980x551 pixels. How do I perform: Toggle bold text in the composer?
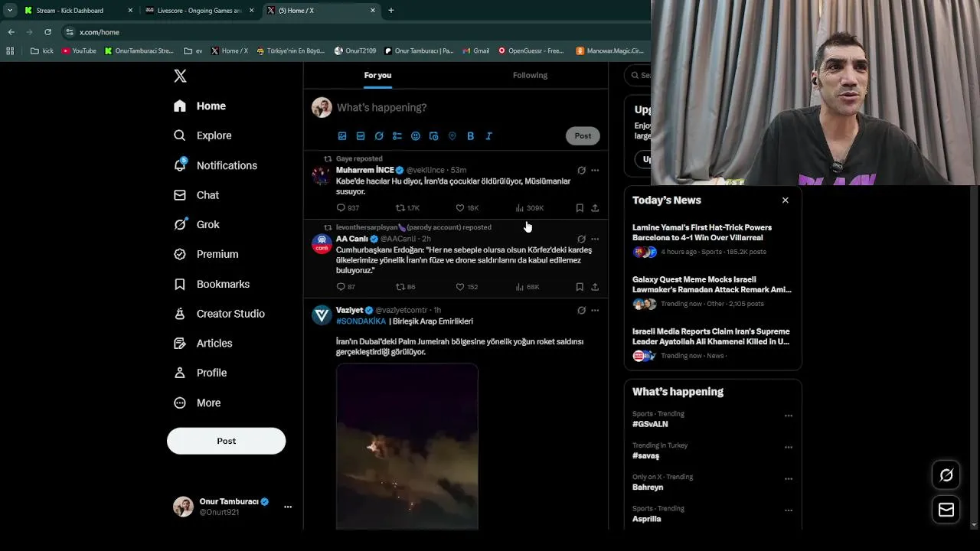(471, 136)
